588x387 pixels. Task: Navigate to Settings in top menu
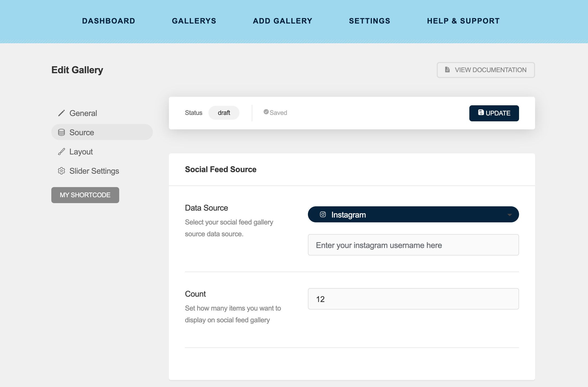coord(370,21)
